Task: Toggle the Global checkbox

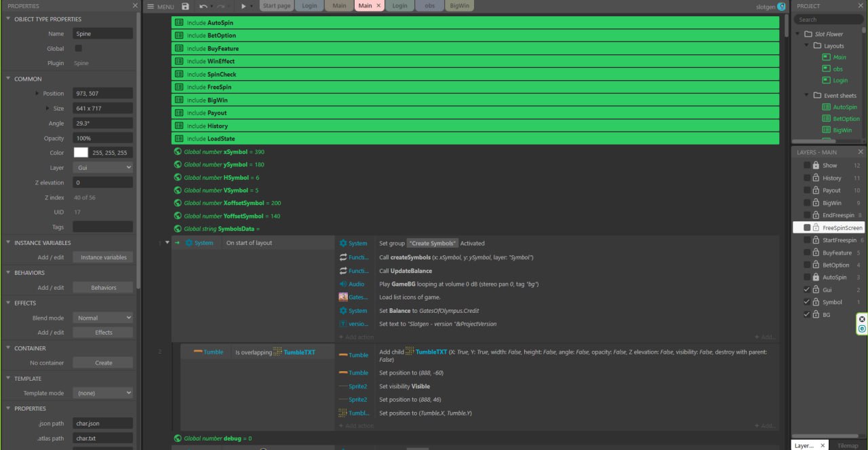Action: [78, 48]
